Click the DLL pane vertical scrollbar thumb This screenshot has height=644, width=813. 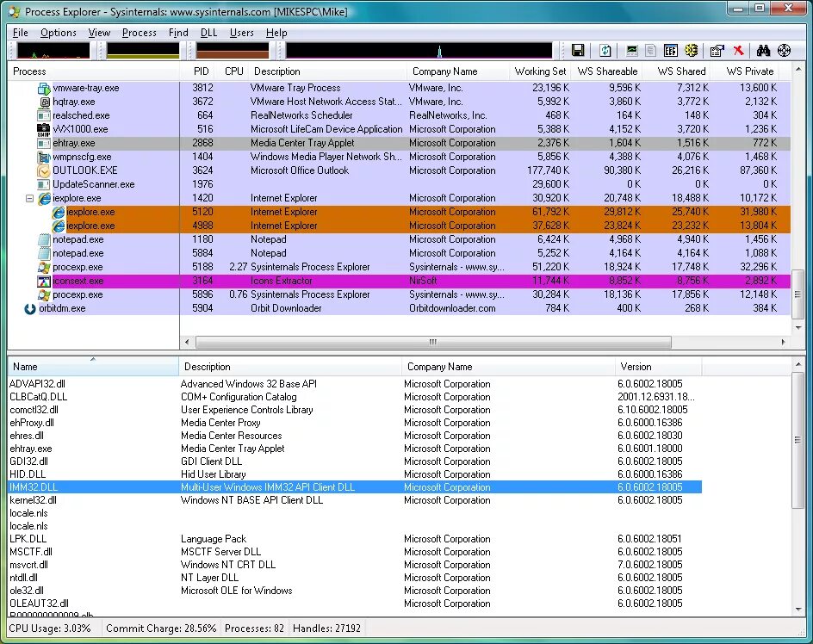tap(798, 440)
